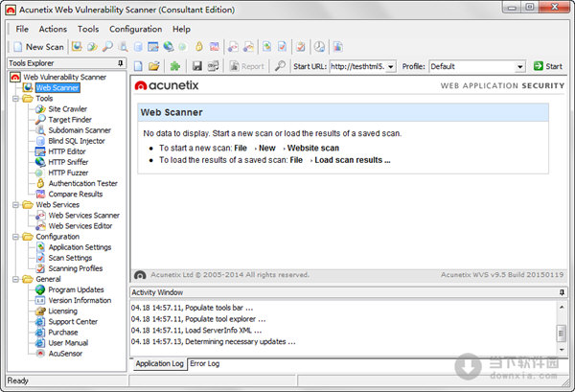Open the Configuration menu
The height and width of the screenshot is (392, 575).
(x=136, y=29)
